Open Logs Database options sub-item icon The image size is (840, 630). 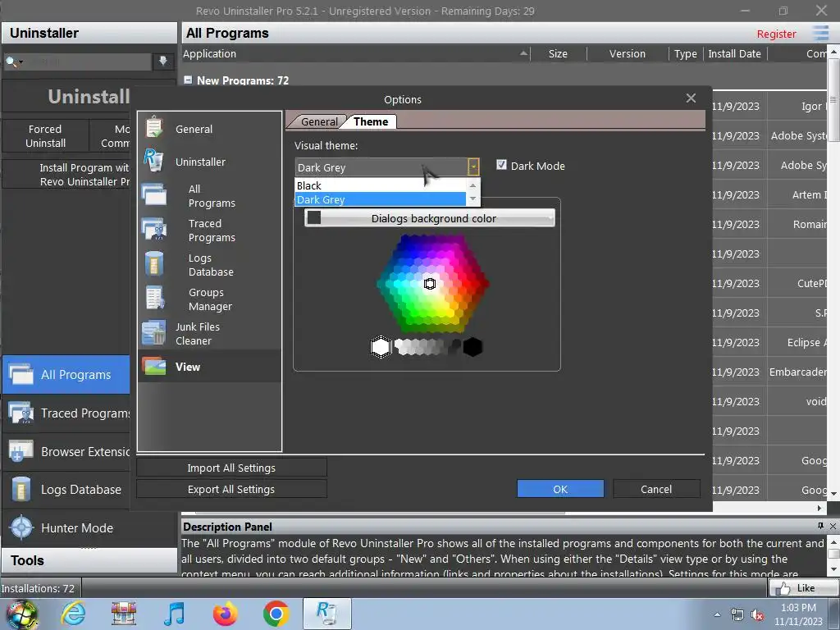coord(154,263)
